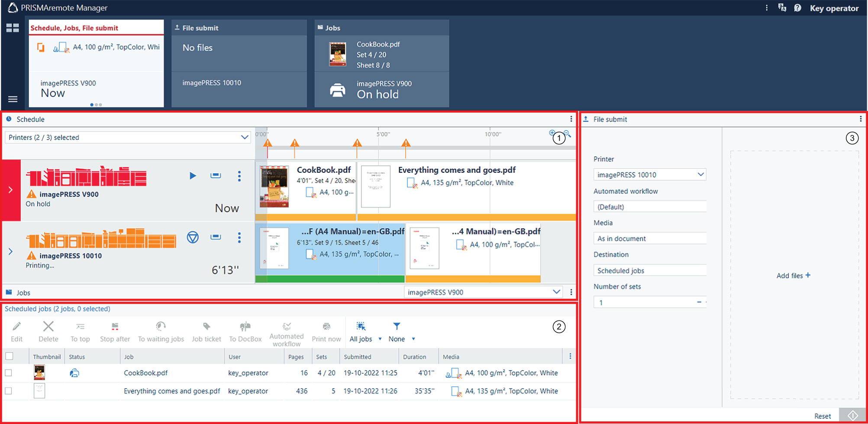Zoom in on the schedule timeline
This screenshot has width=868, height=424.
coord(552,133)
